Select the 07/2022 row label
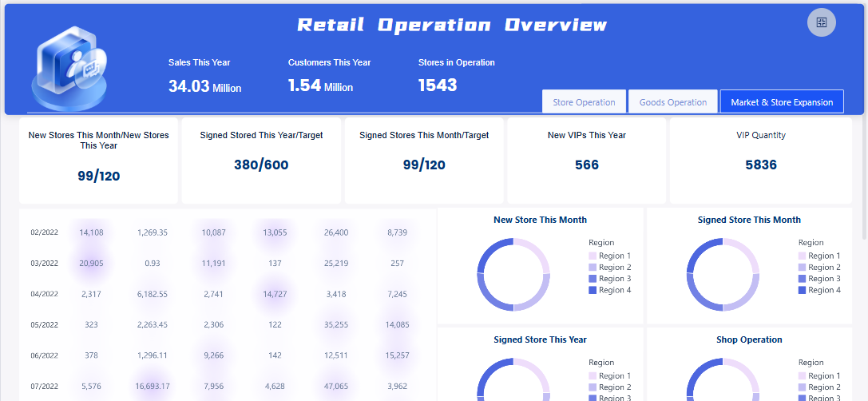868x401 pixels. [x=44, y=387]
